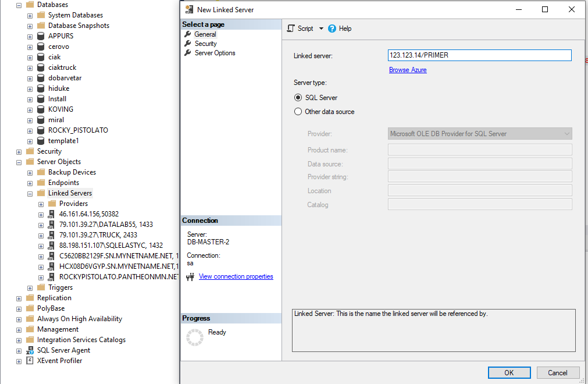Image resolution: width=588 pixels, height=384 pixels.
Task: Click the Script icon in the dialog toolbar
Action: pos(291,29)
